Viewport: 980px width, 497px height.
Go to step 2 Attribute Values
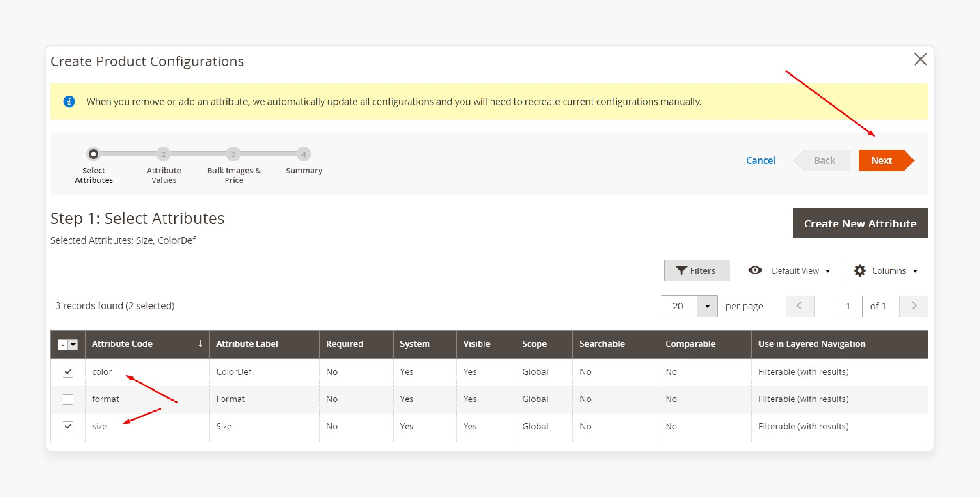pyautogui.click(x=164, y=154)
